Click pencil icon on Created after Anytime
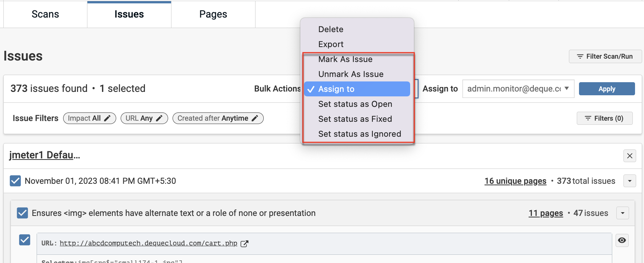 255,118
